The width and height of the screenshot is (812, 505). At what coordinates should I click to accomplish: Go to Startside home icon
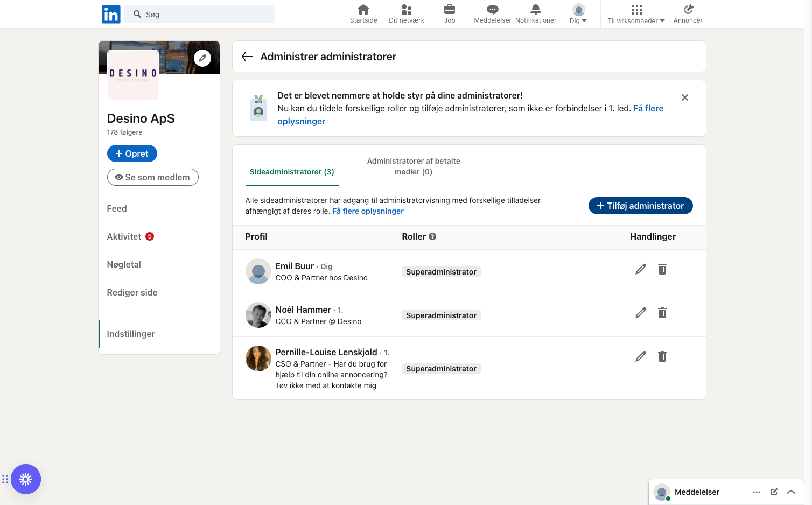point(363,14)
